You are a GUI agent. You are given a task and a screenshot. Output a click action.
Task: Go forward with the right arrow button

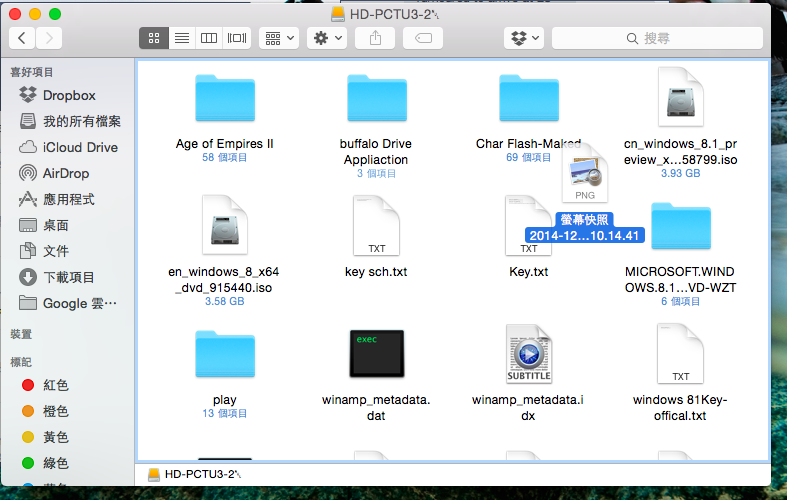click(x=49, y=38)
